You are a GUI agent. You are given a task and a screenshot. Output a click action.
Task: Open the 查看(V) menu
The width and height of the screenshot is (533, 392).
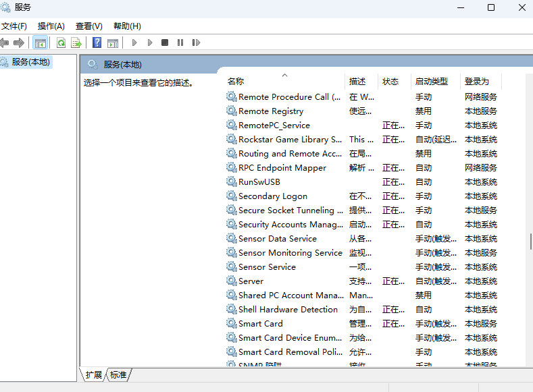[x=88, y=26]
